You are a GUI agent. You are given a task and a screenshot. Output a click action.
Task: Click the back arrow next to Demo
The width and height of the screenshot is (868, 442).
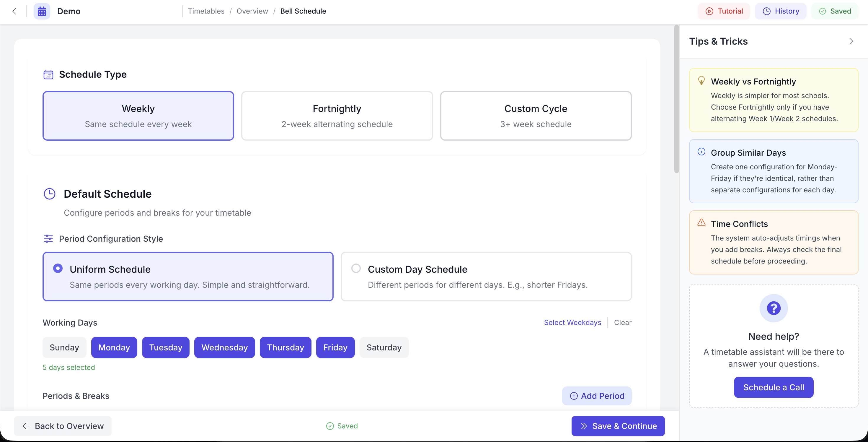[14, 11]
